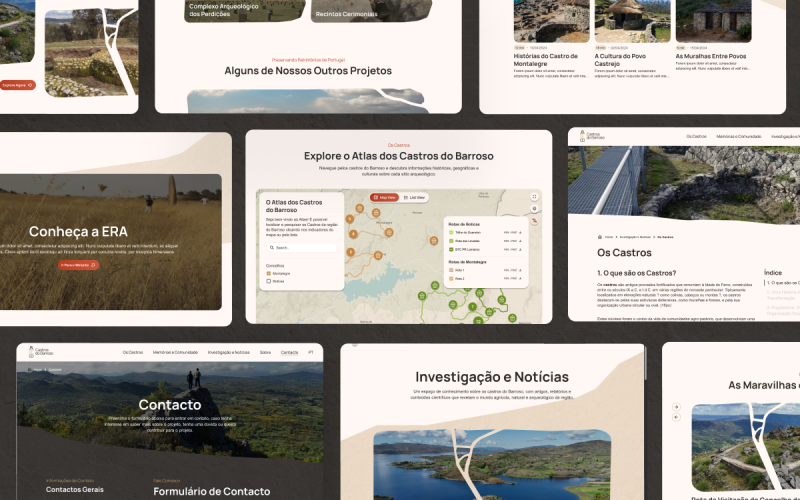This screenshot has height=500, width=800.
Task: Open PT language selector on Contacto page
Action: pyautogui.click(x=311, y=353)
